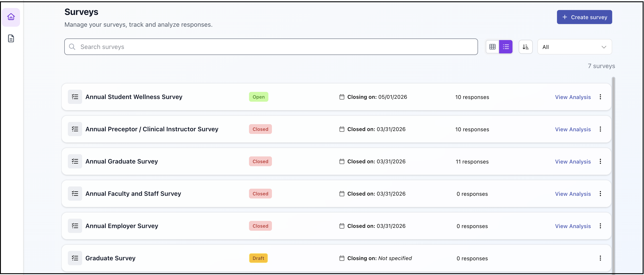Click list icon beside Graduate Survey
Image resolution: width=644 pixels, height=275 pixels.
pos(75,258)
